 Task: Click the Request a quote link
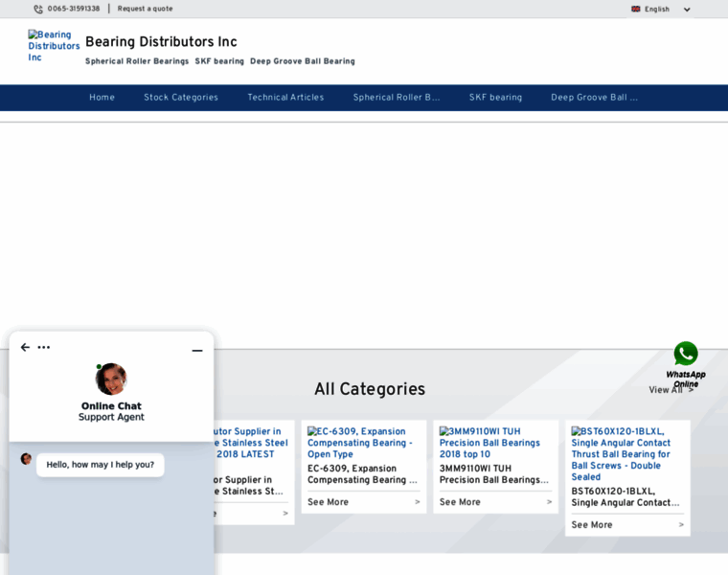(x=145, y=9)
